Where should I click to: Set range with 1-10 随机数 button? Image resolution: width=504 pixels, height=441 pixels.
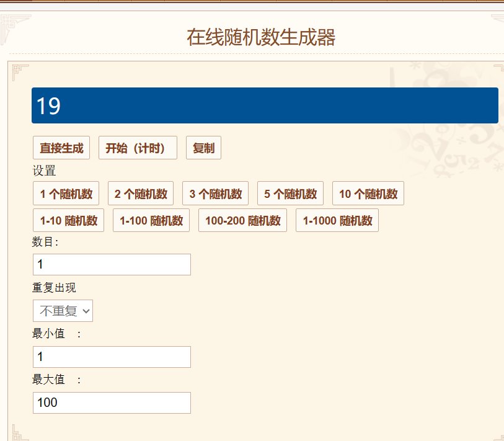pos(68,220)
